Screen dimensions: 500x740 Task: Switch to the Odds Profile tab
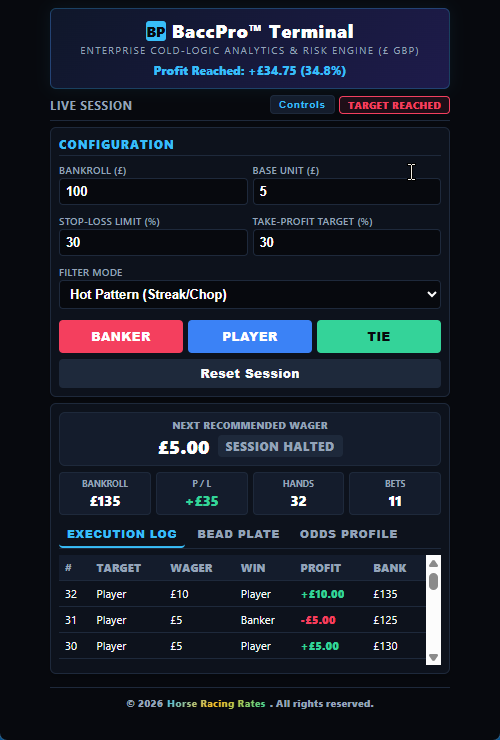click(x=348, y=534)
